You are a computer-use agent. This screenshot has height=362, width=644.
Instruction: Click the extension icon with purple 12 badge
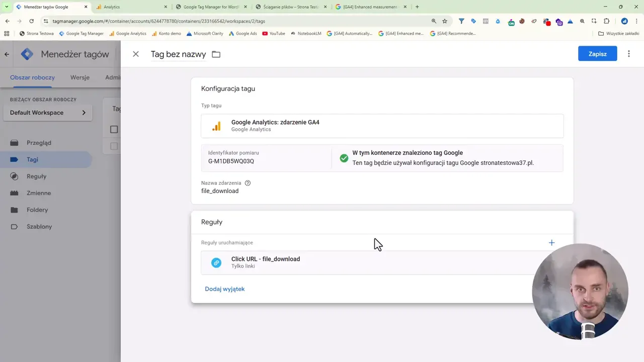click(559, 22)
